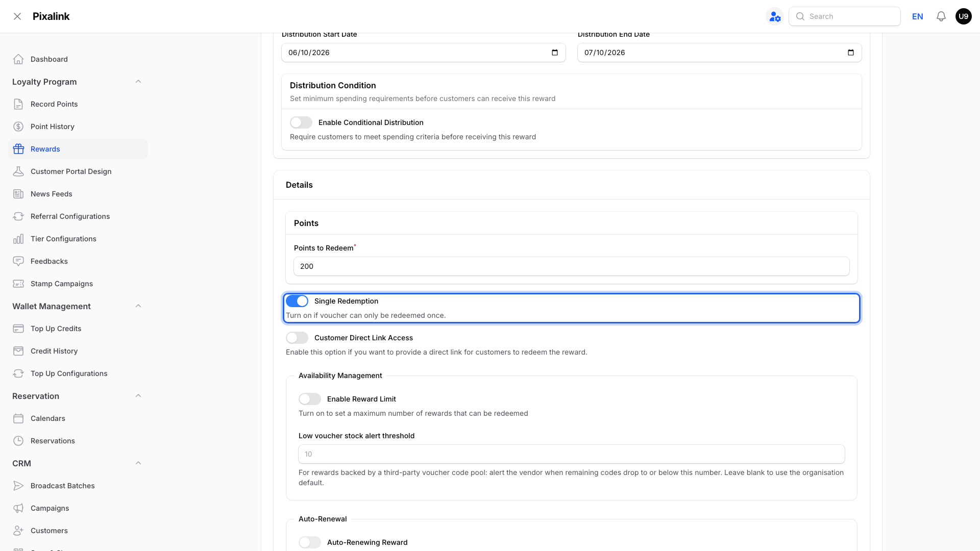Open the Dashboard home icon
Image resolution: width=980 pixels, height=551 pixels.
(18, 59)
